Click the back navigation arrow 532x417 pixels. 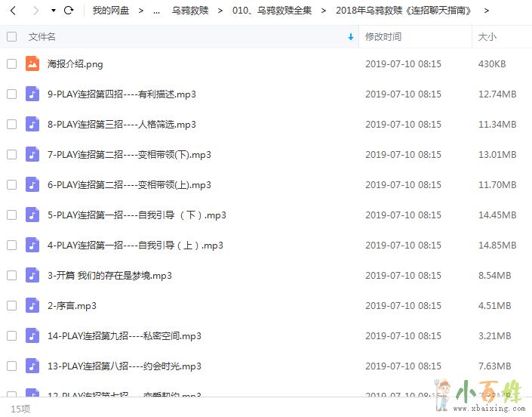click(x=13, y=11)
